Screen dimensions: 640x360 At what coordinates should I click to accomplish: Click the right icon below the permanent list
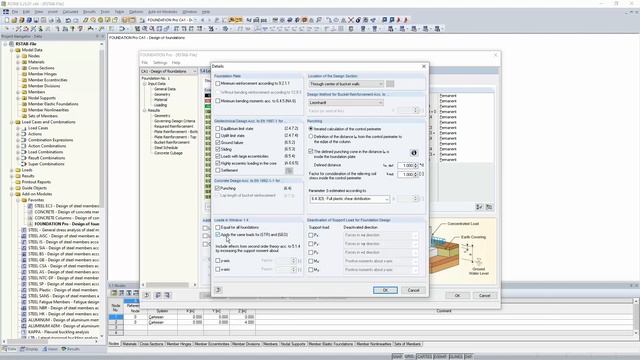coord(489,207)
